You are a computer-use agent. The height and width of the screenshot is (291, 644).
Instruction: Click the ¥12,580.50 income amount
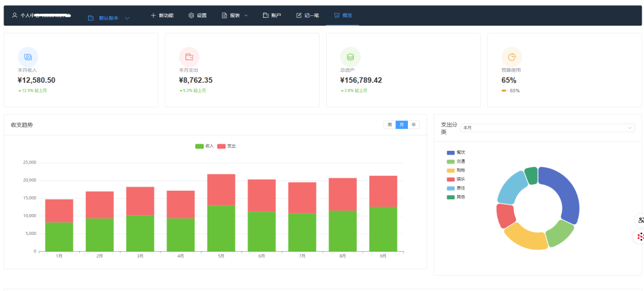[36, 81]
